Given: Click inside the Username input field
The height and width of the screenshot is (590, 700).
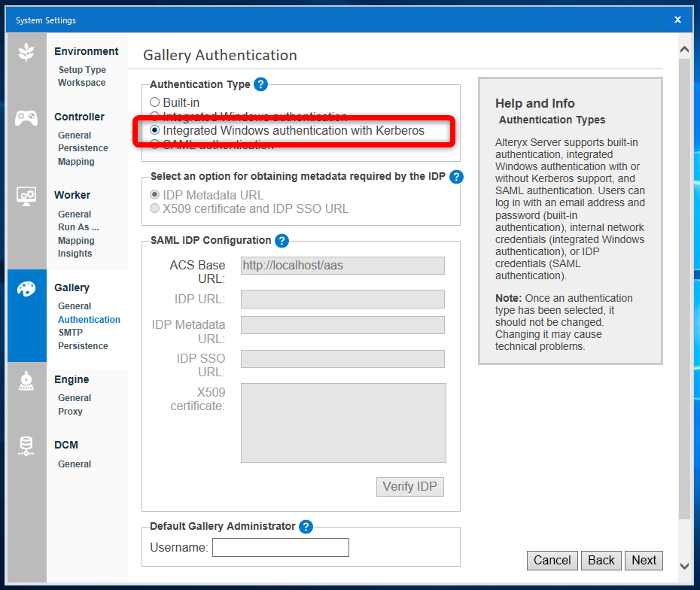Looking at the screenshot, I should click(280, 547).
